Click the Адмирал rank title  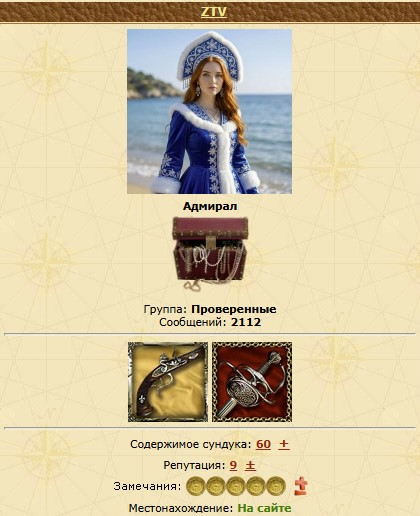[x=210, y=206]
